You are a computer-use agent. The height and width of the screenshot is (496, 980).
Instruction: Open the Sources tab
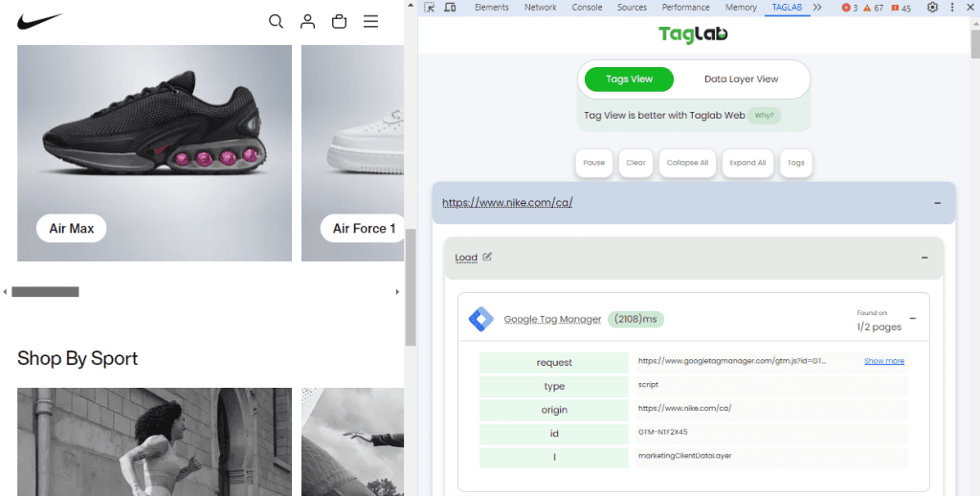coord(632,8)
